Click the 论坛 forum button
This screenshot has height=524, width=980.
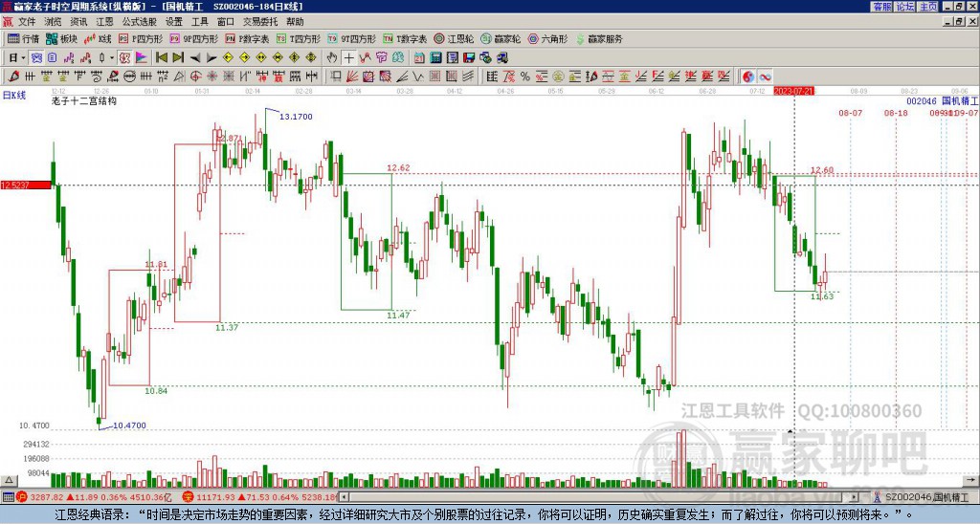pos(905,7)
